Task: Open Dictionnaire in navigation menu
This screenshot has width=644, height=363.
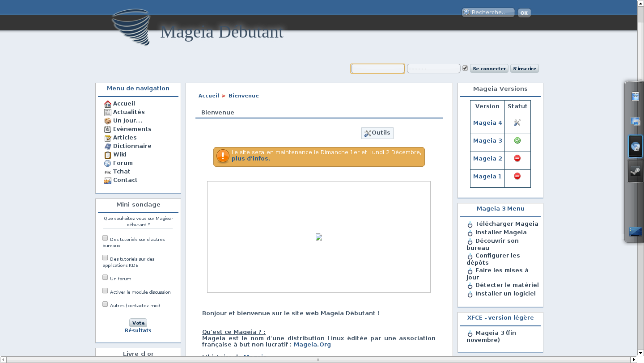Action: [x=132, y=146]
